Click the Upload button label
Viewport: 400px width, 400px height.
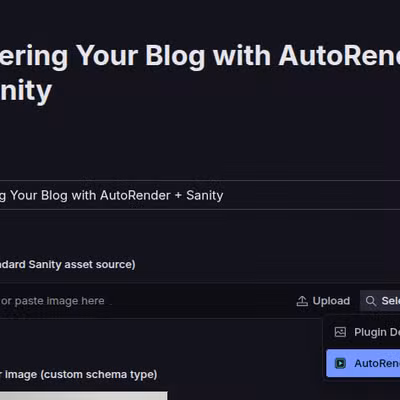point(331,301)
